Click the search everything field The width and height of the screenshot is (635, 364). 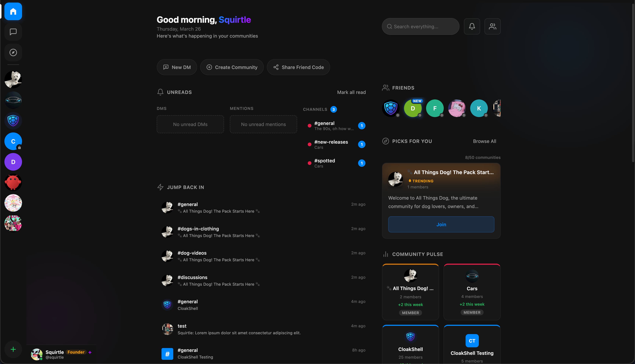[x=420, y=26]
